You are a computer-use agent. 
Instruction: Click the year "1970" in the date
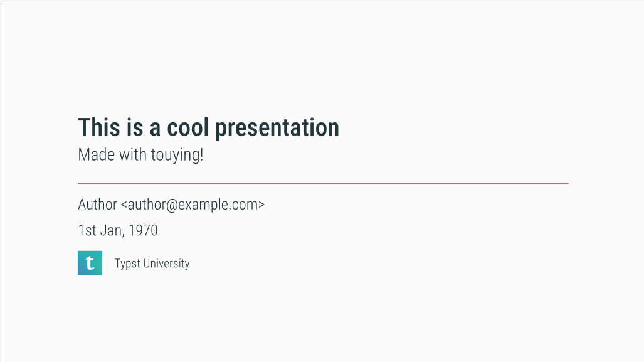click(x=144, y=230)
